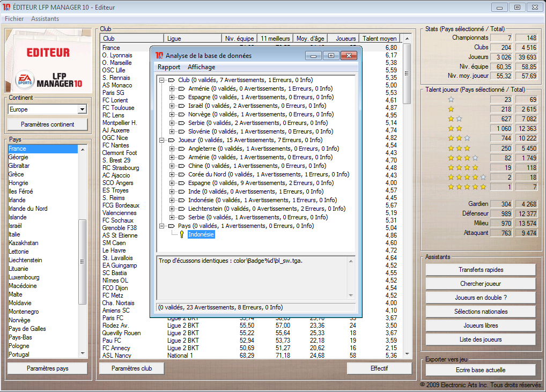546x392 pixels.
Task: Click the Paramètres continent button
Action: point(47,124)
